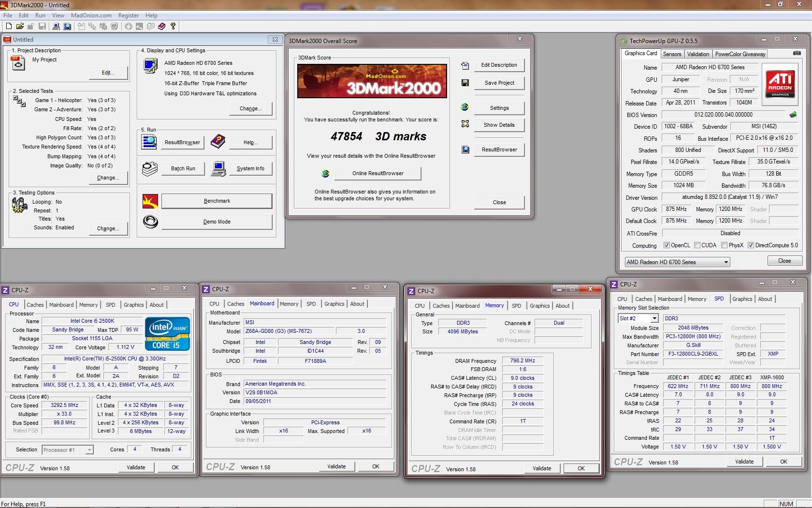This screenshot has height=508, width=812.
Task: Click the Settings button in score dialog
Action: pyautogui.click(x=499, y=108)
